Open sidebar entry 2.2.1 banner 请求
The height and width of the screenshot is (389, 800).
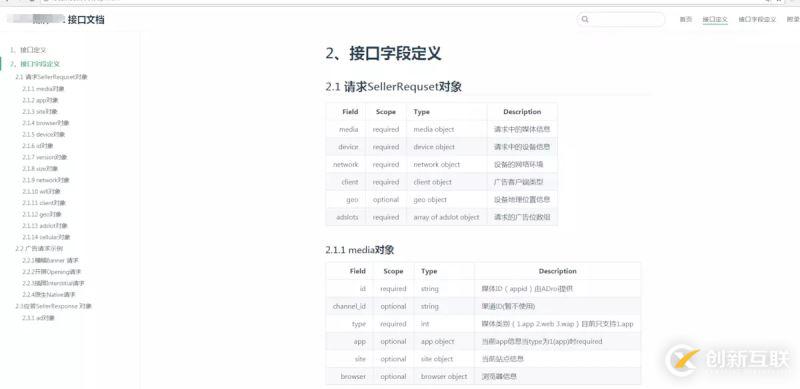point(51,260)
